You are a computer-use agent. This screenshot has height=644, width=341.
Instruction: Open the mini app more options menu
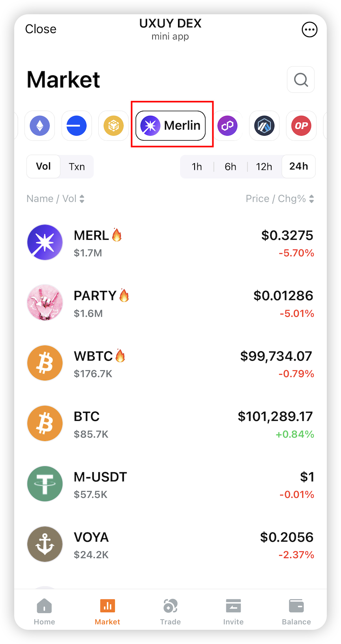pos(309,30)
